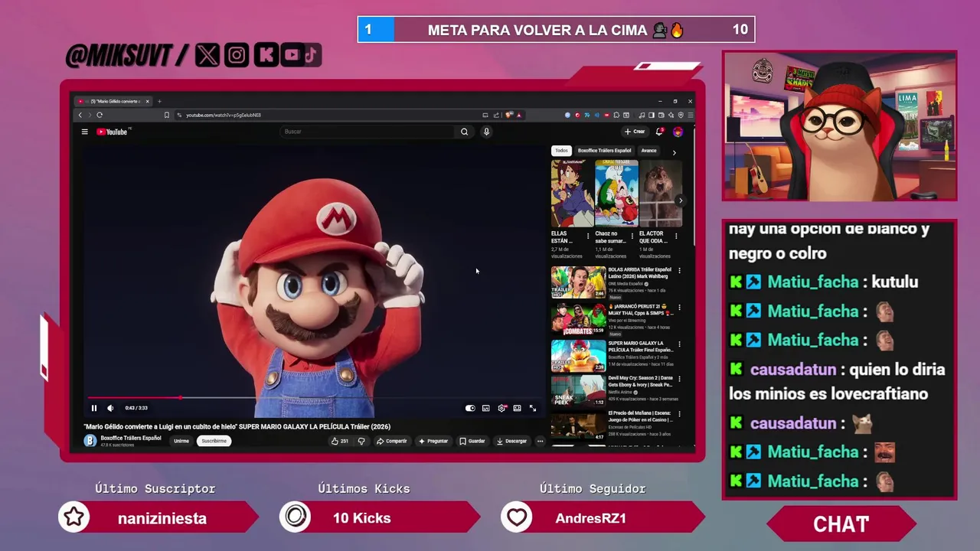Open options for ELLAS ESTÁN short
The image size is (980, 551).
pos(588,236)
